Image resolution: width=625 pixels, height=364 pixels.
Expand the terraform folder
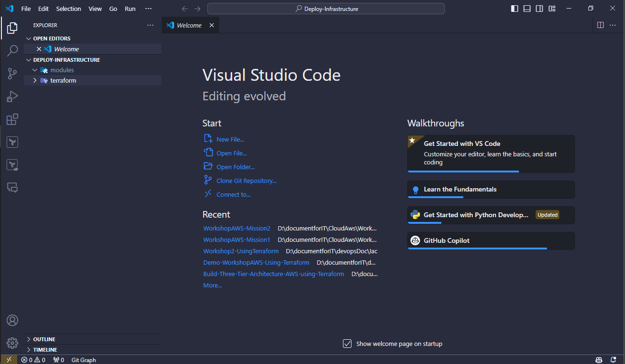coord(35,81)
